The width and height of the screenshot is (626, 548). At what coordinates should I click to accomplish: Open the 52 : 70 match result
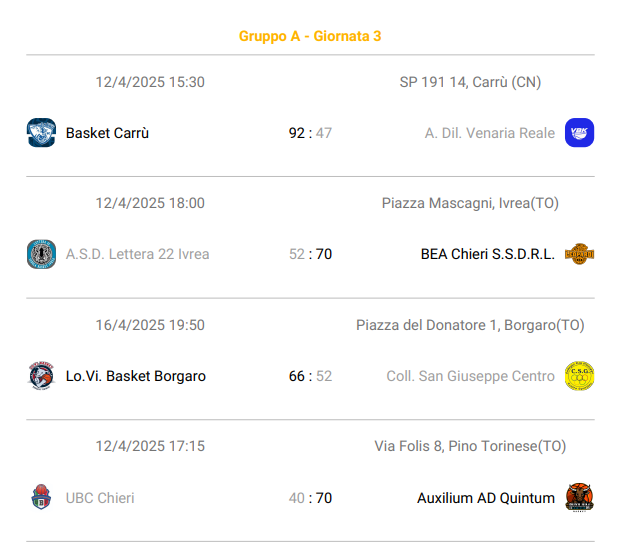coord(310,254)
